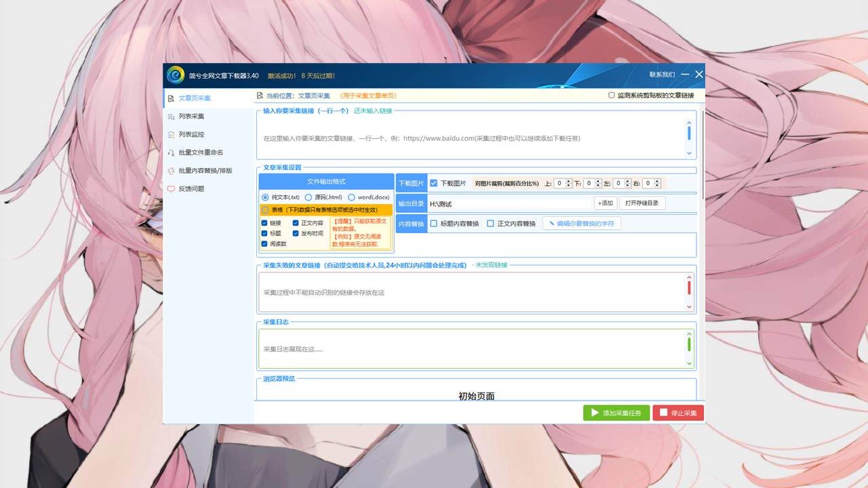Increase the 左 crop percentage spinner
868x488 pixels.
pos(629,181)
